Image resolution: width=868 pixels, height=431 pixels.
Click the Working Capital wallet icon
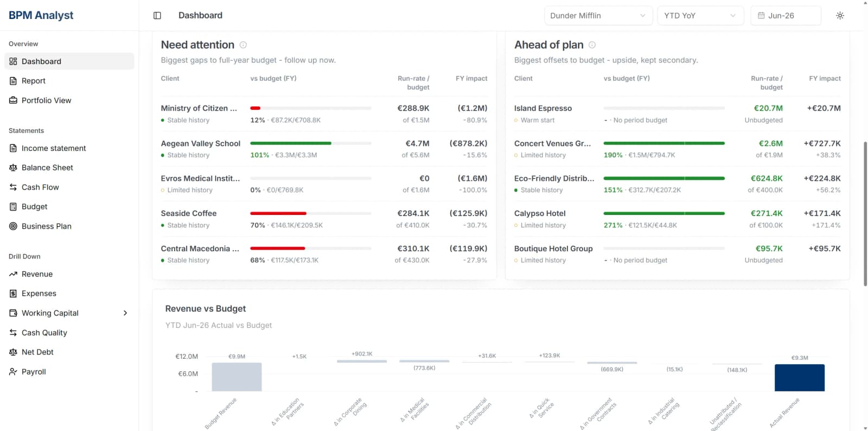pyautogui.click(x=13, y=313)
